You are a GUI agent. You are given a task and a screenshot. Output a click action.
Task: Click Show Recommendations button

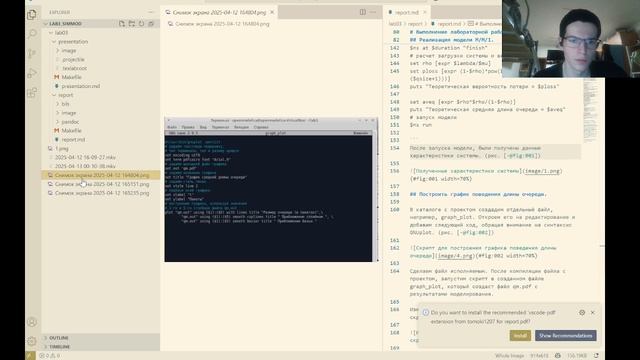pos(566,336)
